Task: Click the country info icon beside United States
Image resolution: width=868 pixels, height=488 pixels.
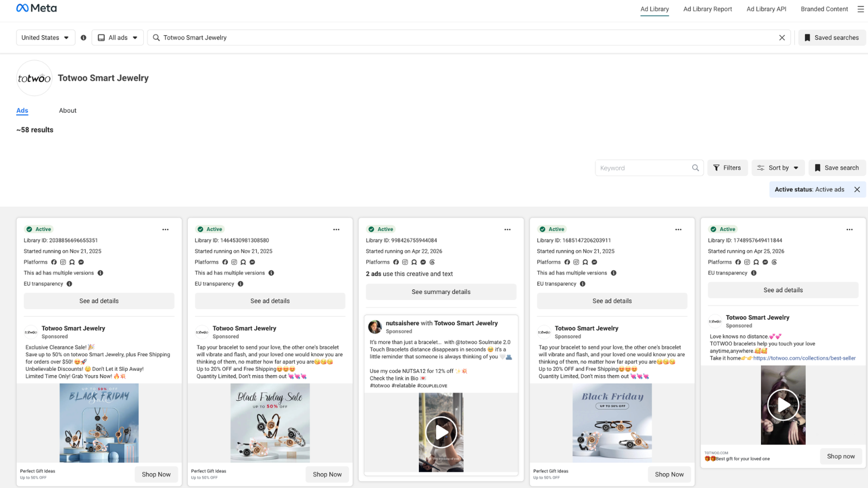Action: click(x=84, y=38)
